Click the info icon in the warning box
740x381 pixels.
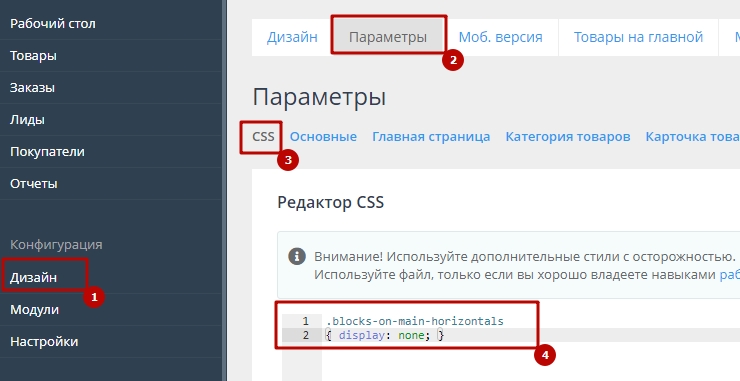[x=297, y=257]
